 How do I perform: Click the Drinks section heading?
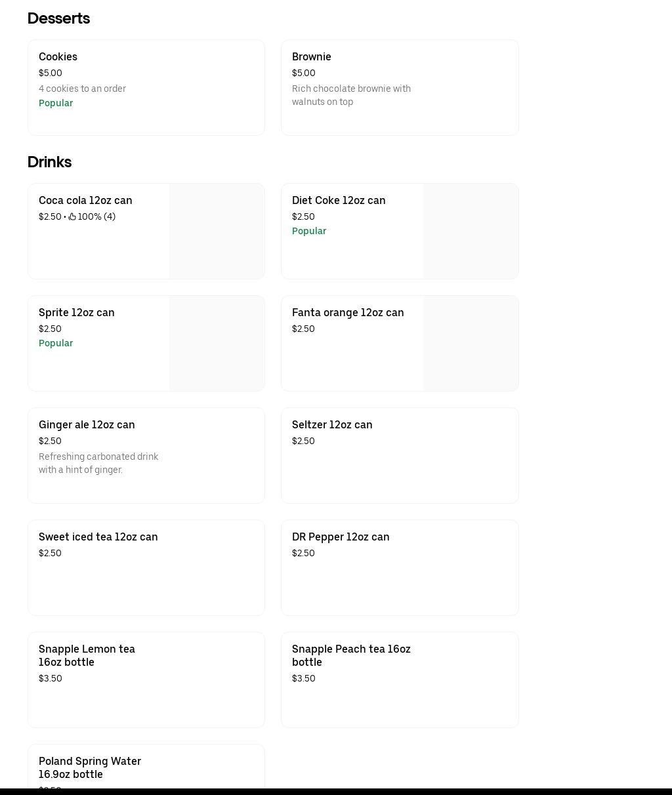pyautogui.click(x=49, y=162)
